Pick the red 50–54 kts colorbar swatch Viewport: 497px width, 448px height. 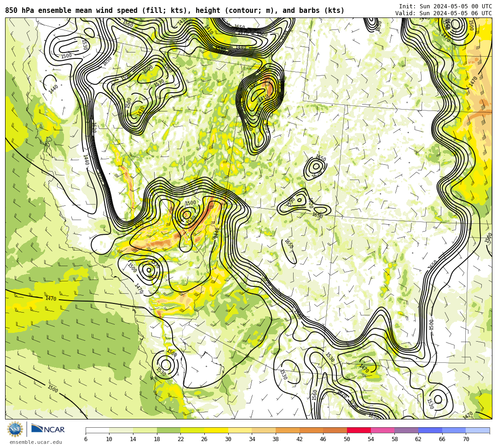coord(359,430)
